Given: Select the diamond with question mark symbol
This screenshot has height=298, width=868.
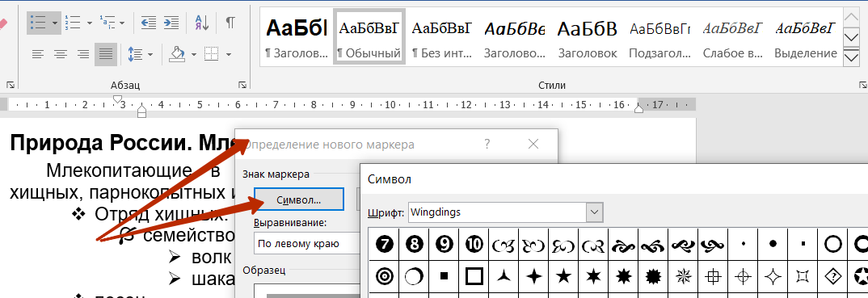Looking at the screenshot, I should 832,275.
